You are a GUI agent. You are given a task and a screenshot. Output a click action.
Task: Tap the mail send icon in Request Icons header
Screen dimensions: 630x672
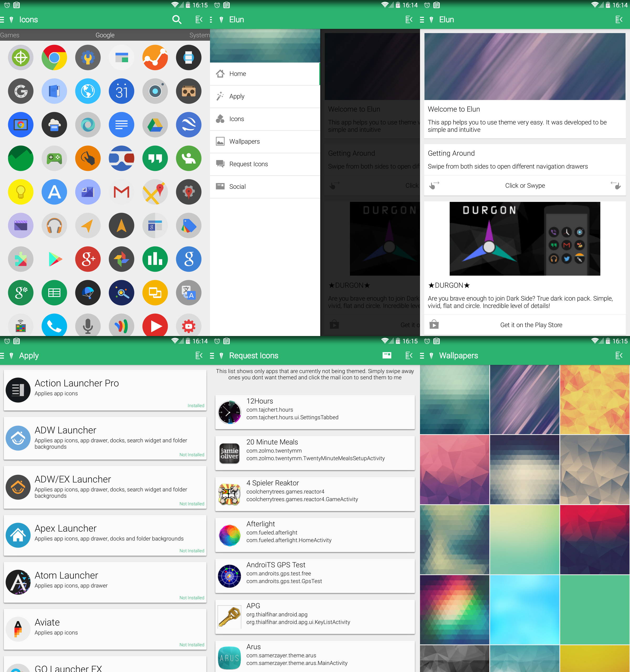(x=387, y=355)
